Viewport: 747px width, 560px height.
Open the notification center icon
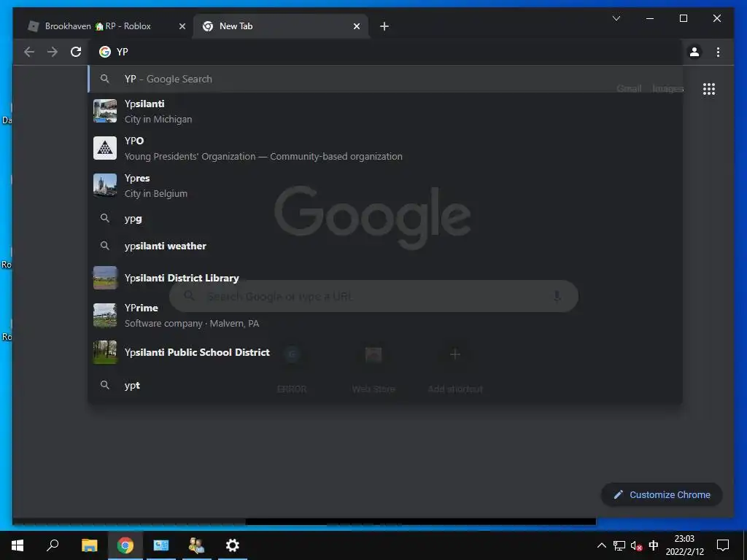click(x=723, y=545)
